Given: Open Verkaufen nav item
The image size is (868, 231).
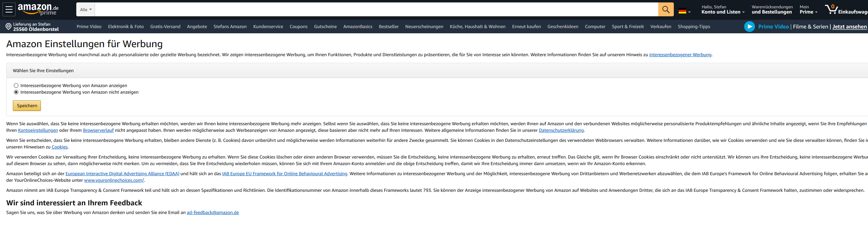Looking at the screenshot, I should pos(661,26).
